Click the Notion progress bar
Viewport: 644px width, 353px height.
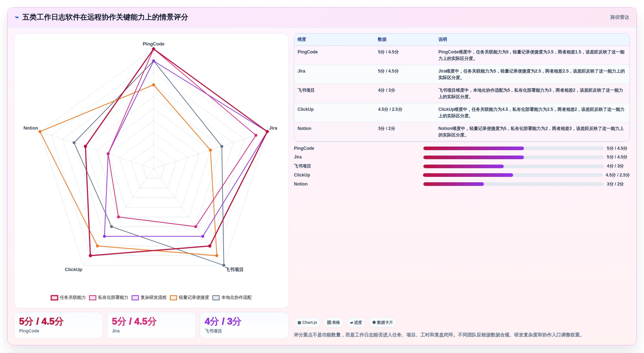[513, 184]
